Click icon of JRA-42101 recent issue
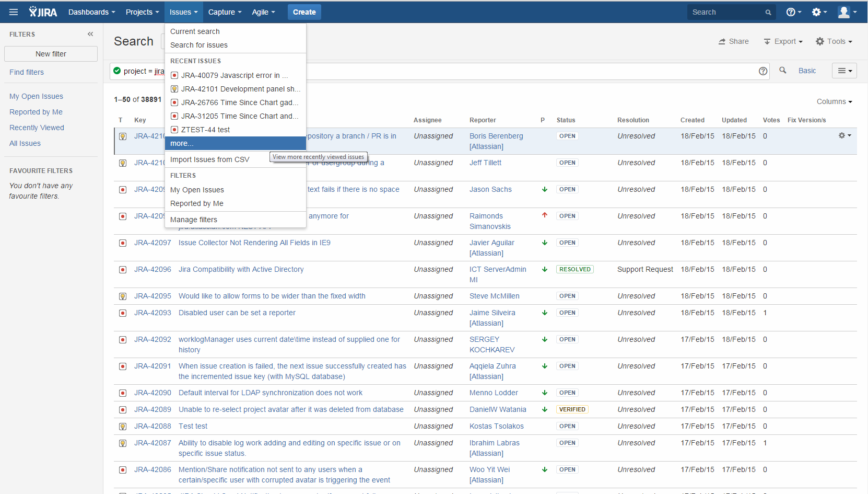 coord(174,89)
